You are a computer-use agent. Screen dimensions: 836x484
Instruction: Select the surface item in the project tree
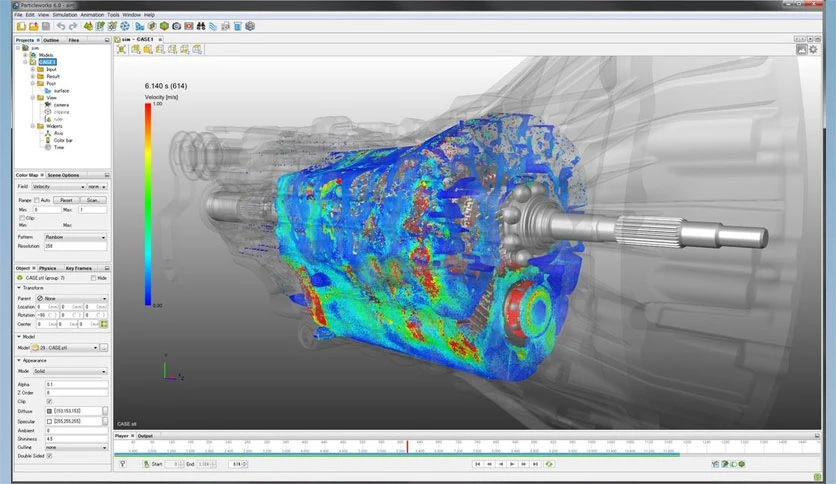click(x=61, y=90)
